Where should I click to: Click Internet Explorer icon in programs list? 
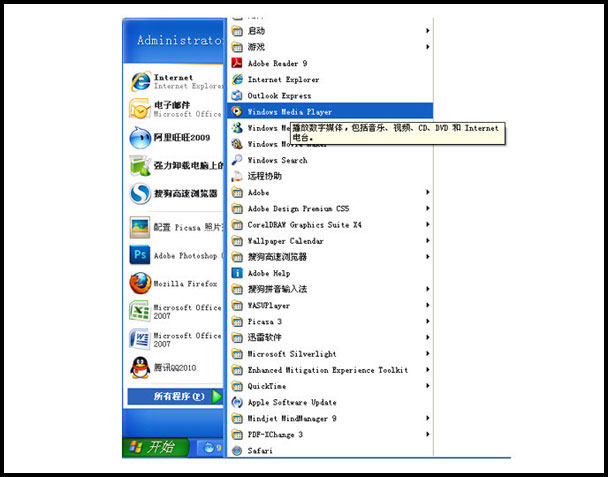click(x=237, y=80)
